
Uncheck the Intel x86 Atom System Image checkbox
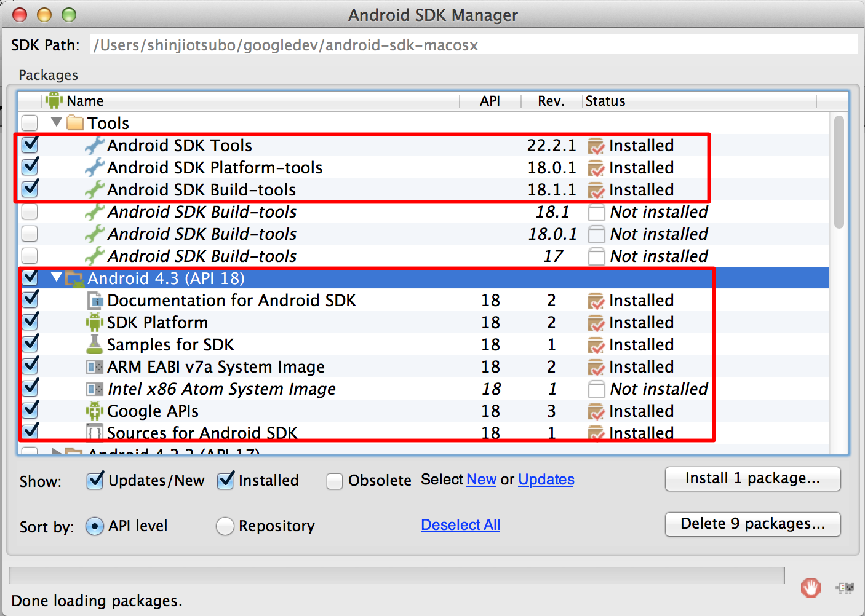click(30, 389)
